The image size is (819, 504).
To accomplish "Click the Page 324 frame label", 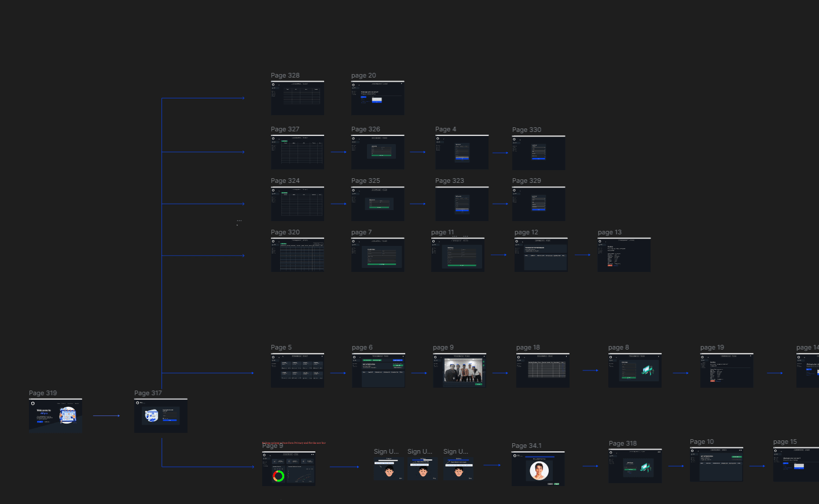I will pyautogui.click(x=285, y=181).
